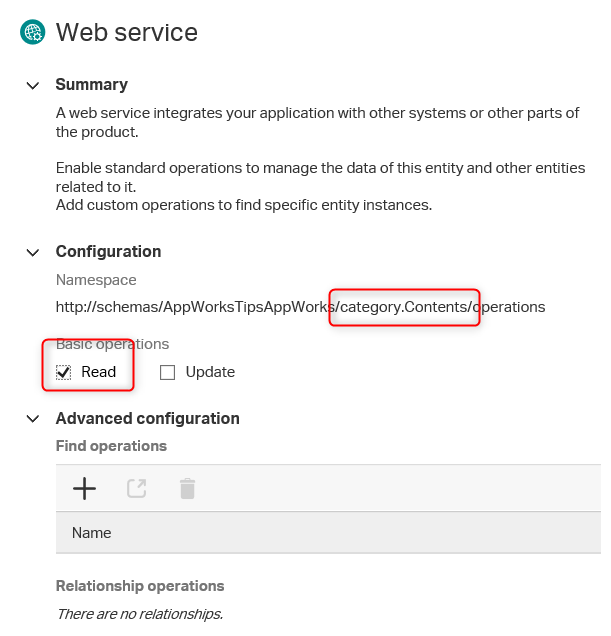
Task: Click the Summary heading text
Action: click(x=92, y=85)
